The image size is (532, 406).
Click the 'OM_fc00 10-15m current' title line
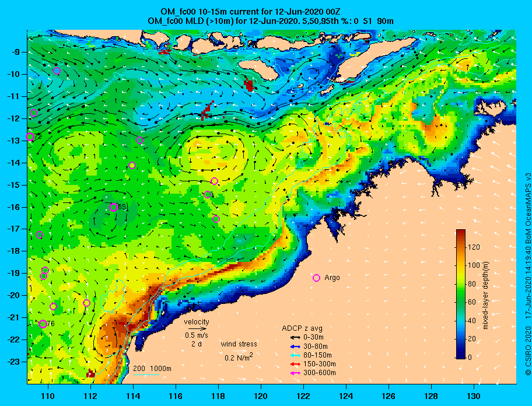click(x=250, y=12)
